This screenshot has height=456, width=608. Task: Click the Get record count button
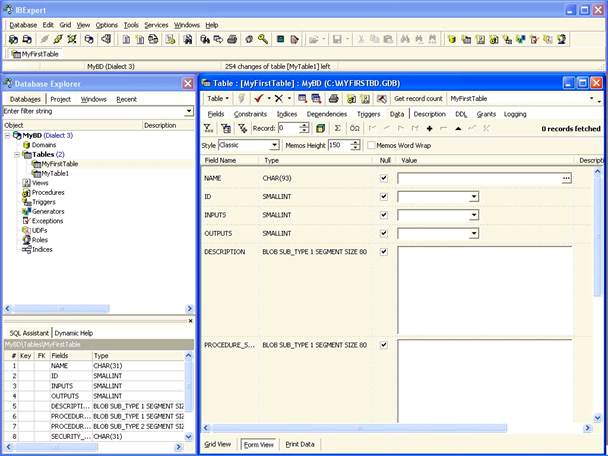418,99
